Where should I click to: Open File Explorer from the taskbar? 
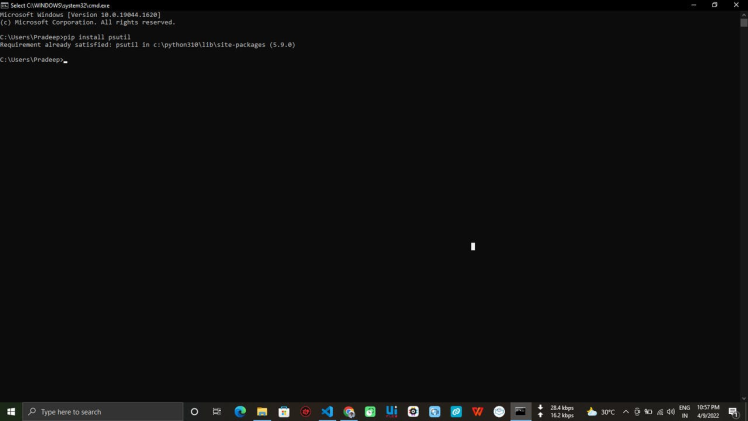click(262, 412)
